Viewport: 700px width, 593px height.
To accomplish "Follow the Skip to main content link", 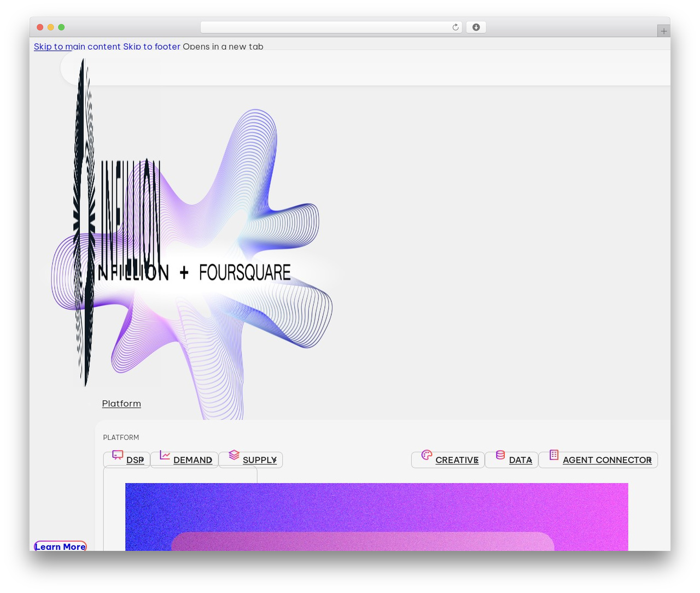I will coord(77,46).
